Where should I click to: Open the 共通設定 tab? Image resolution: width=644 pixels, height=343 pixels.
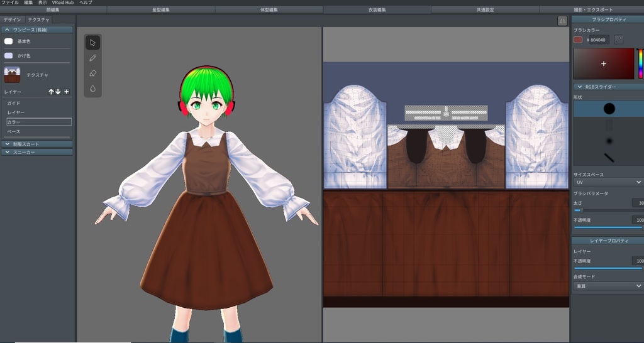point(485,10)
